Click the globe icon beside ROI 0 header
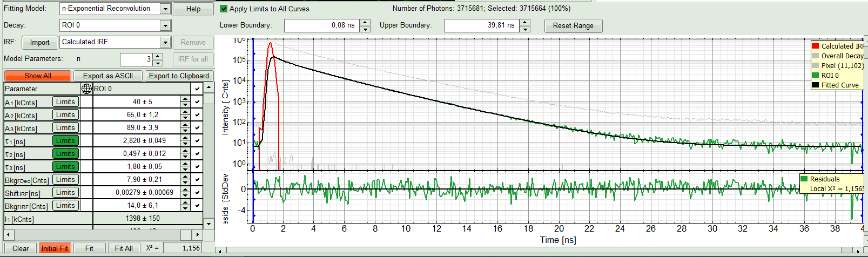Image resolution: width=868 pixels, height=257 pixels. [86, 89]
